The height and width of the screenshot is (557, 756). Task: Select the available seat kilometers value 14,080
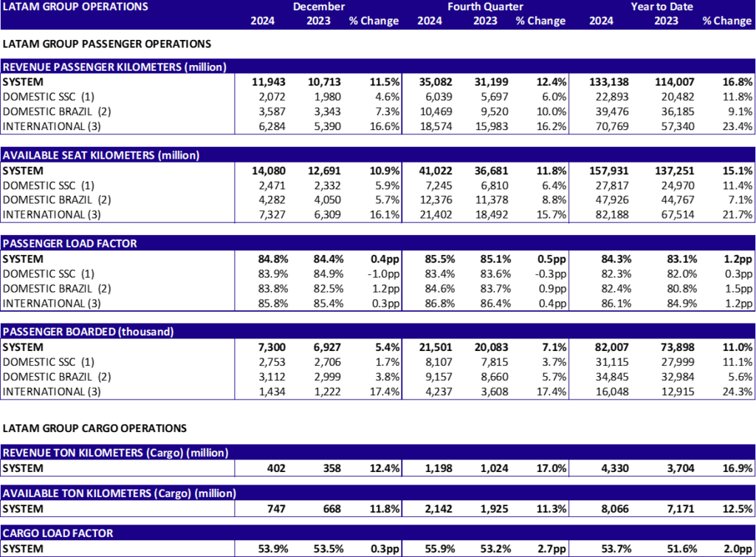coord(269,171)
